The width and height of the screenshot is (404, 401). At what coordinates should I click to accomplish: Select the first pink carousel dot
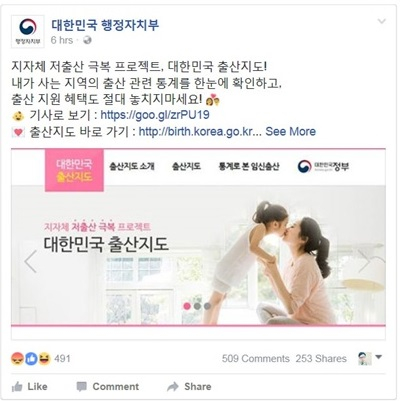[187, 306]
